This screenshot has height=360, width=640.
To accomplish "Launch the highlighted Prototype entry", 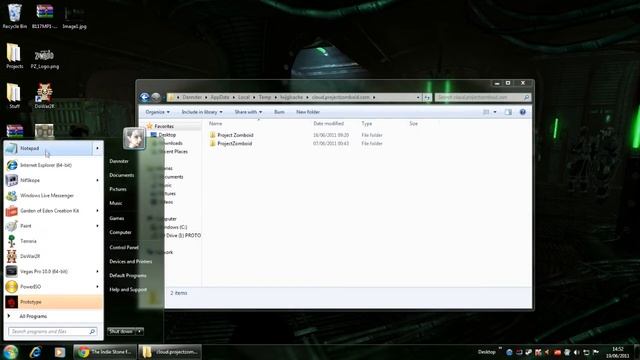I will pos(53,302).
